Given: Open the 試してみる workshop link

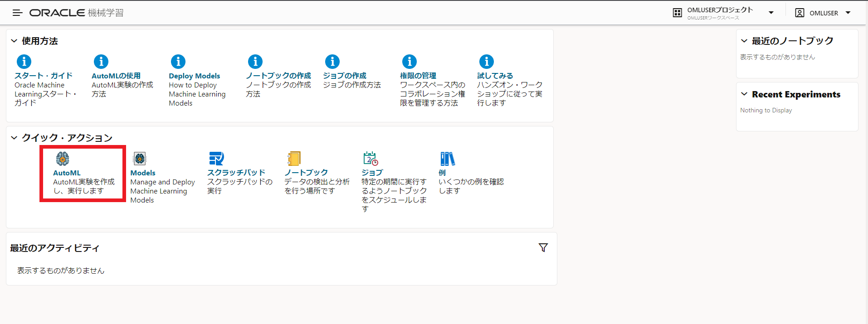Looking at the screenshot, I should [495, 76].
